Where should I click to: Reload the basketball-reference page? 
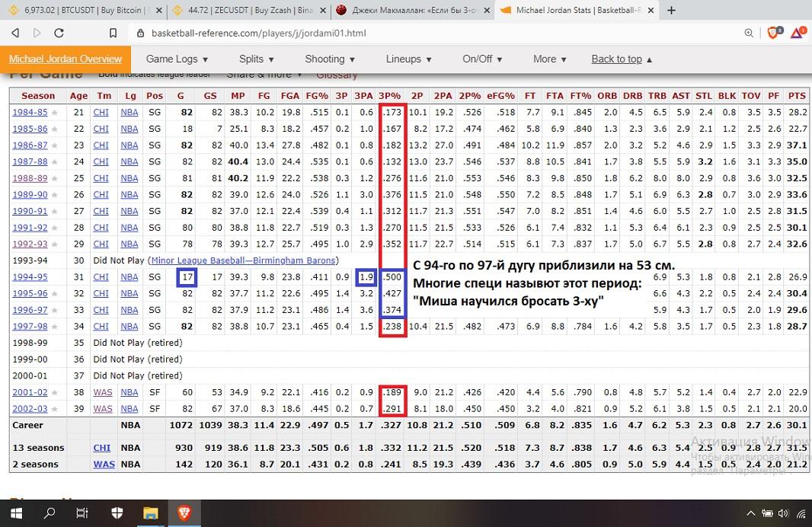point(59,34)
